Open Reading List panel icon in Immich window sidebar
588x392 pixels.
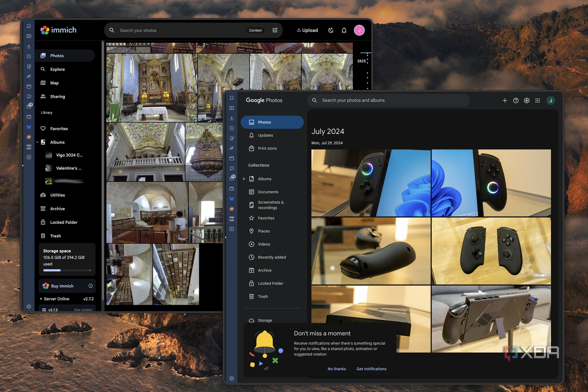29,36
